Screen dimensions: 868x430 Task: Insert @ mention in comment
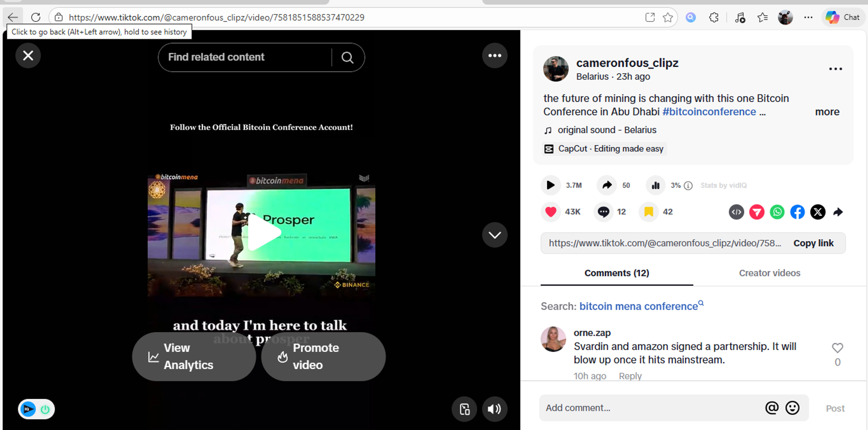click(772, 408)
